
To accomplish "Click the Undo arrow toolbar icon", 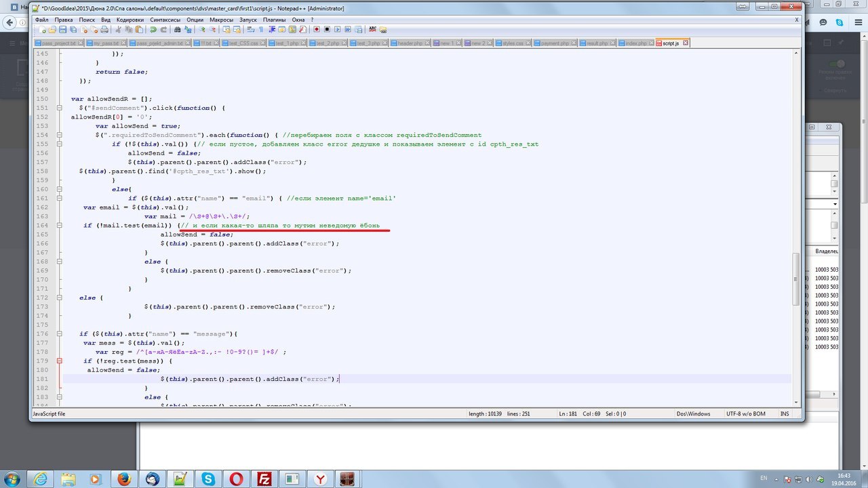I will (x=154, y=30).
